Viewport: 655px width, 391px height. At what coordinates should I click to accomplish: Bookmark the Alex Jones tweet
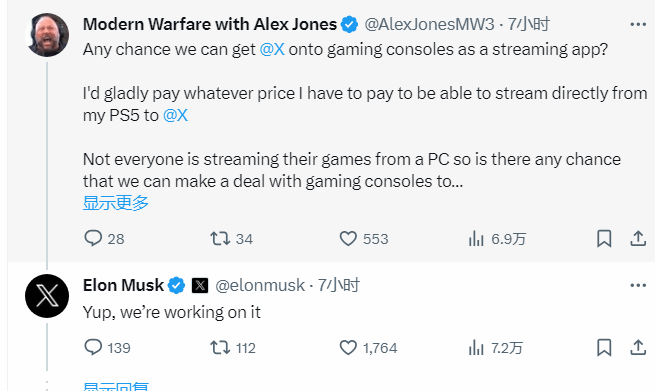pos(604,239)
